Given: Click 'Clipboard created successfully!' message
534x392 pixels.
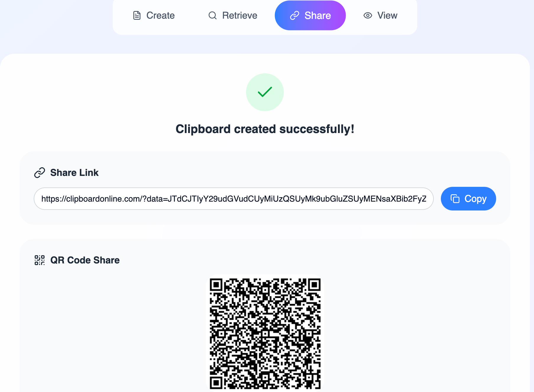Looking at the screenshot, I should [265, 129].
